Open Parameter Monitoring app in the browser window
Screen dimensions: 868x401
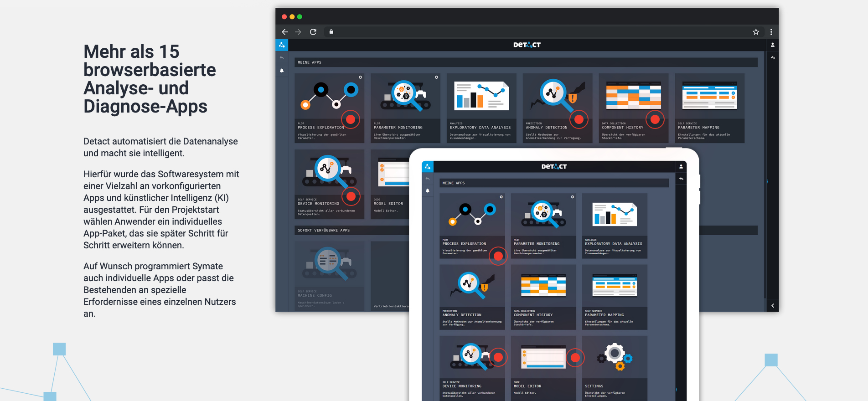click(405, 108)
